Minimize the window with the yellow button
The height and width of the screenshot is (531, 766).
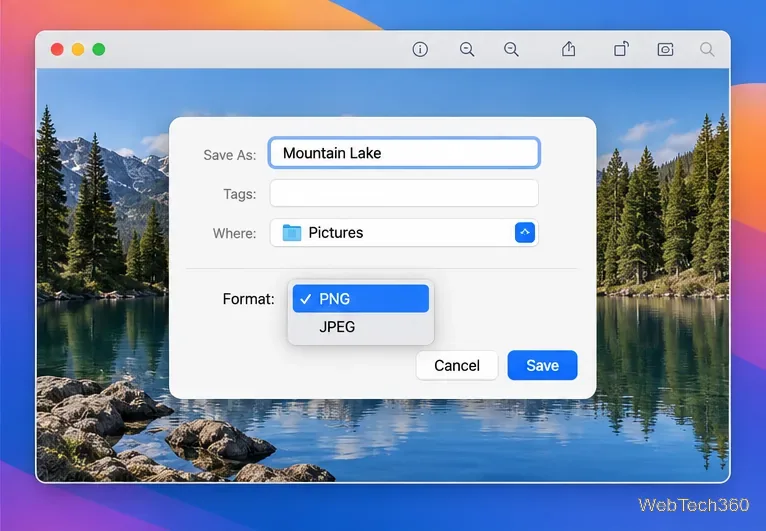[78, 49]
